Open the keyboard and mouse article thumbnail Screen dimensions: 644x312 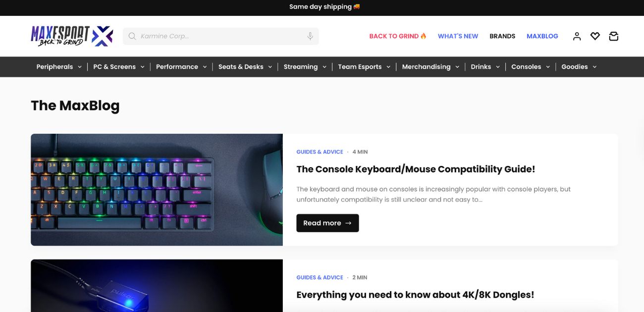point(157,190)
